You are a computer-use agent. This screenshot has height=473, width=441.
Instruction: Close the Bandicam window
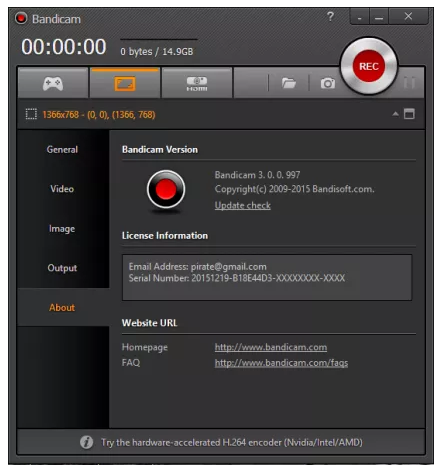point(408,17)
